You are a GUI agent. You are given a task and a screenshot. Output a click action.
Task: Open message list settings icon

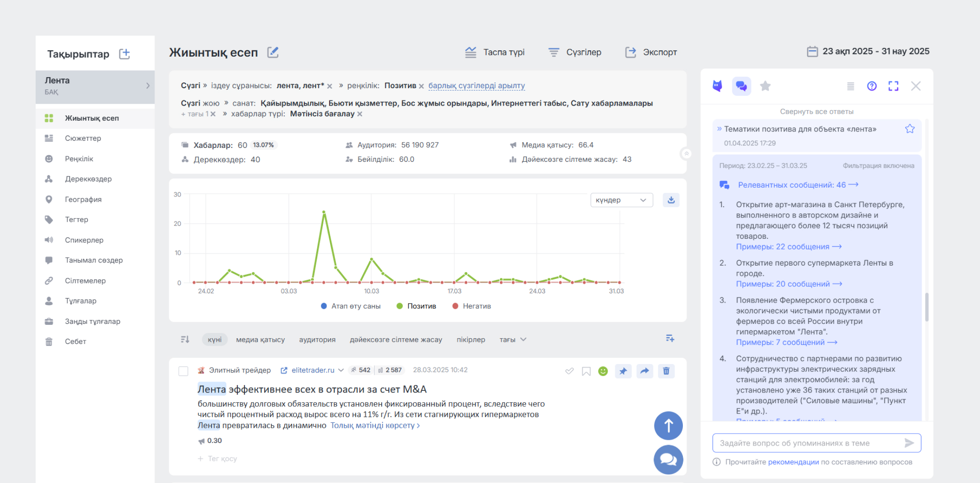pos(670,339)
